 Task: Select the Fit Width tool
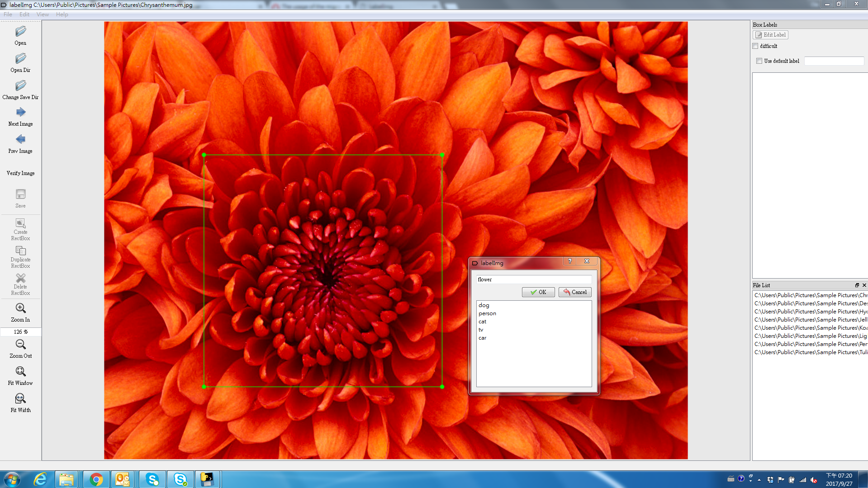(x=20, y=399)
